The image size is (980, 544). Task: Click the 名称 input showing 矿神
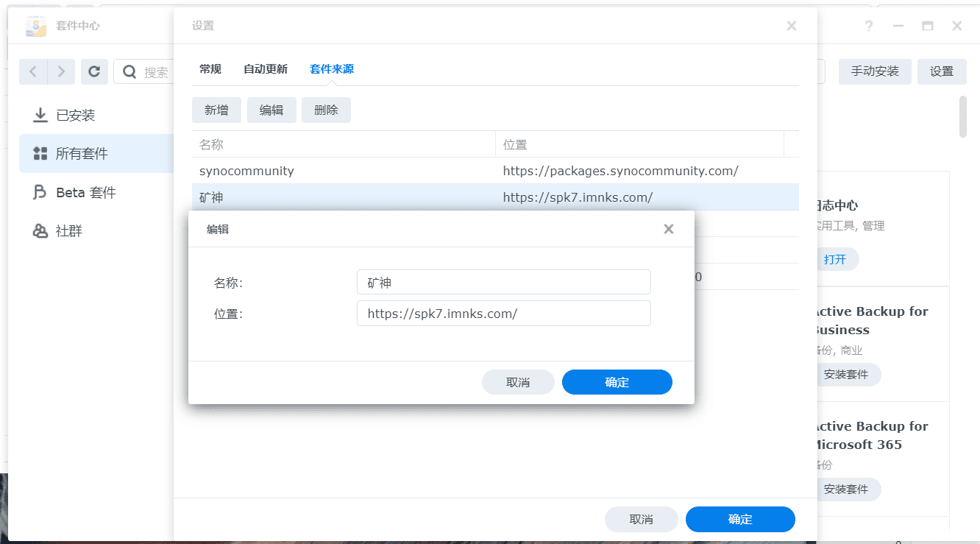(503, 282)
